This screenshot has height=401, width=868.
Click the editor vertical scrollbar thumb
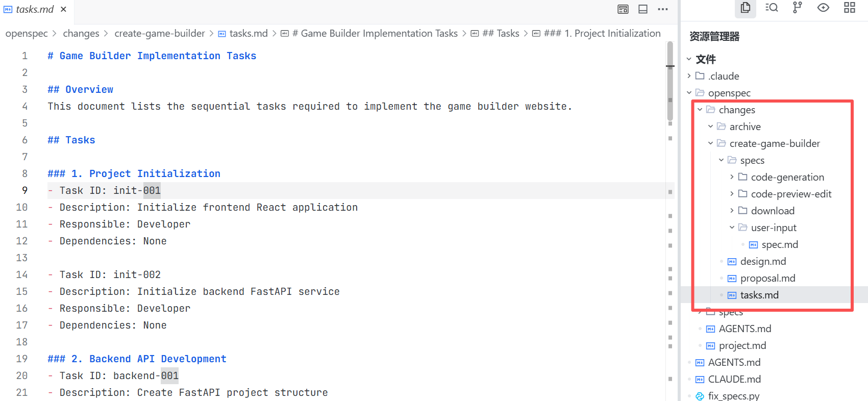[670, 82]
